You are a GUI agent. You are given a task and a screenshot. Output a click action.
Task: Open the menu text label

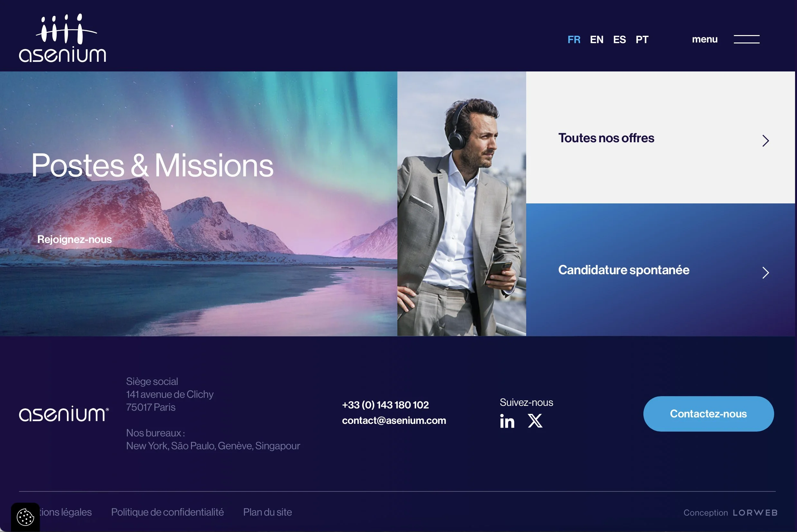(x=705, y=39)
